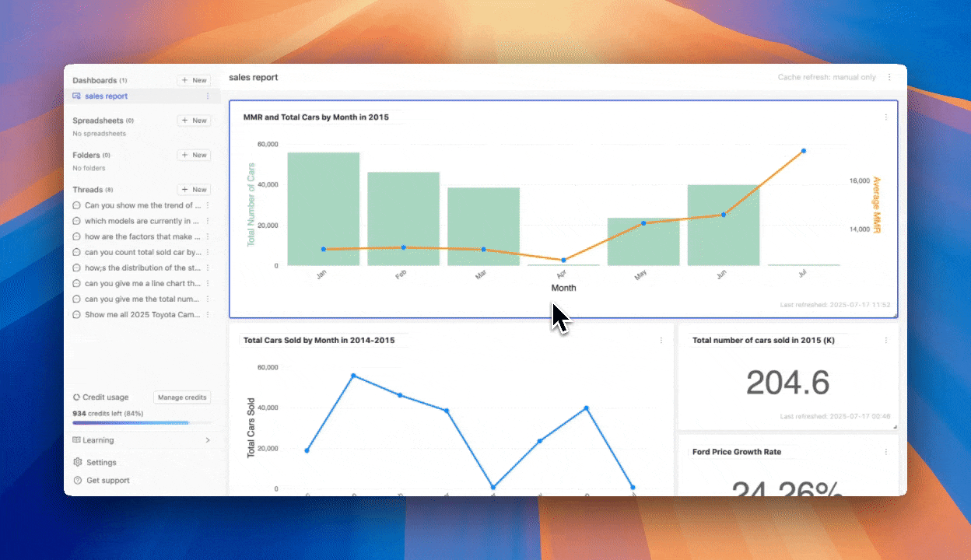
Task: Create a new dashboard with New button
Action: pos(194,80)
